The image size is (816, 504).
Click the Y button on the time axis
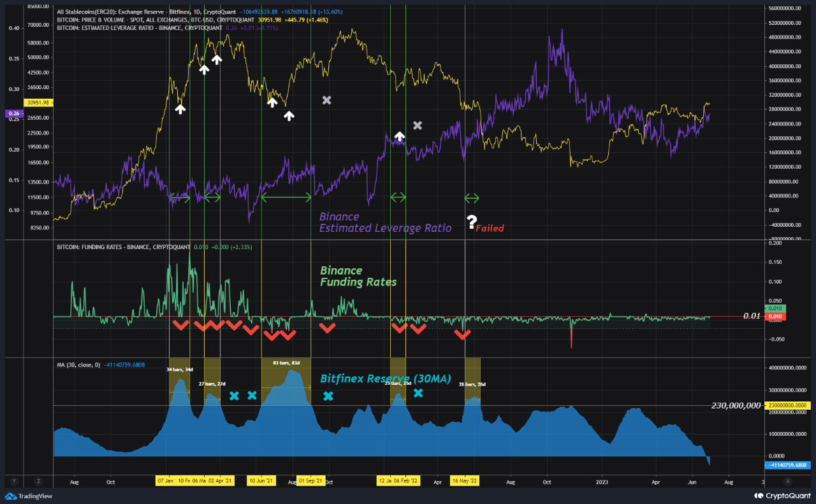tap(14, 481)
